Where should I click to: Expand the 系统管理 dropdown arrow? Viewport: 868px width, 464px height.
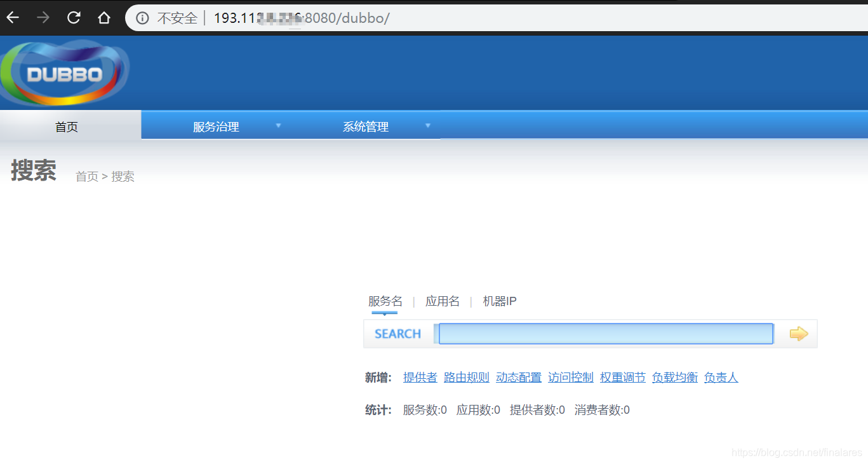coord(428,126)
